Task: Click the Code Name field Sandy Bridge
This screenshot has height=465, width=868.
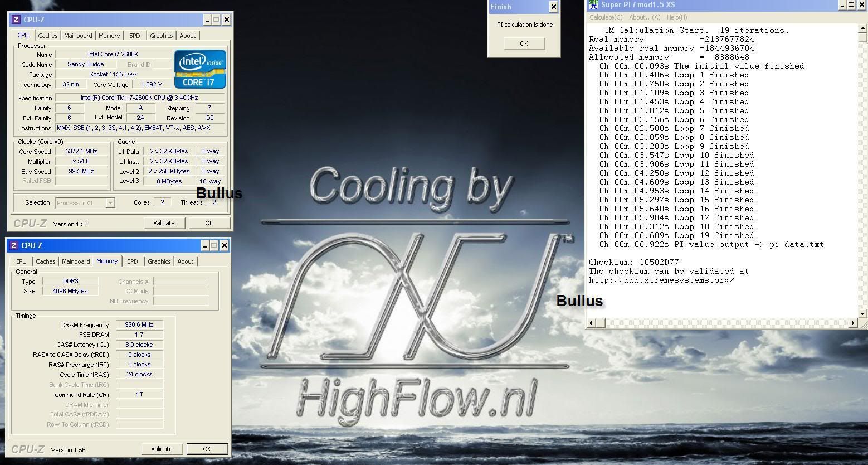Action: (86, 65)
